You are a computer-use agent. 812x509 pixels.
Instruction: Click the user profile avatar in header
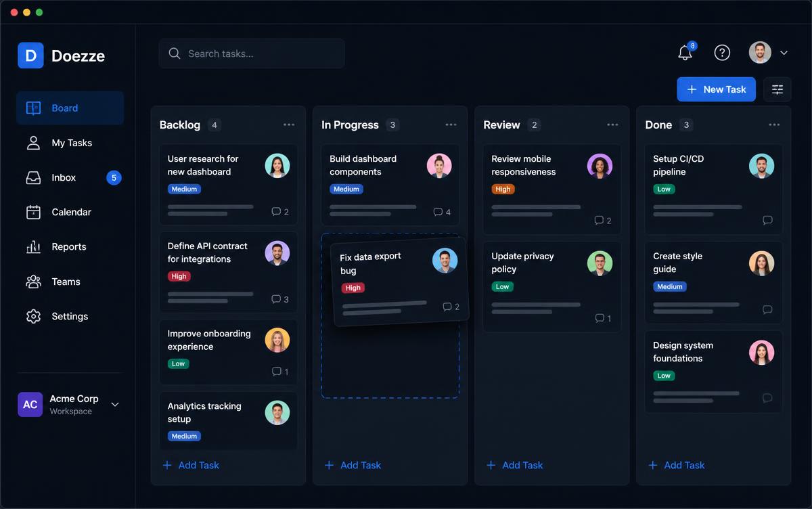point(760,53)
